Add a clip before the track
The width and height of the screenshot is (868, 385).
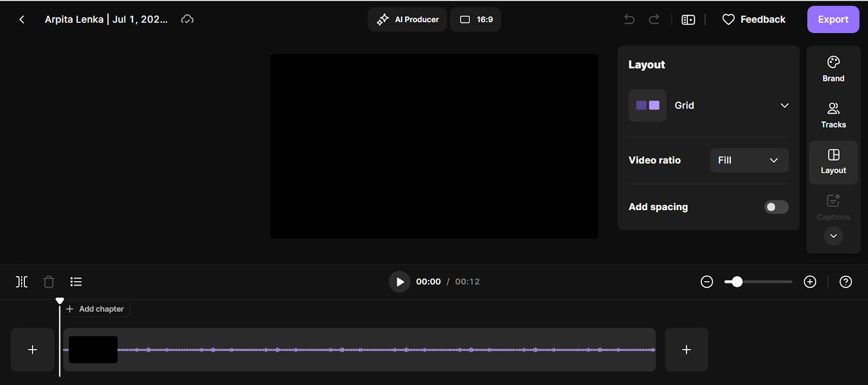click(x=33, y=350)
